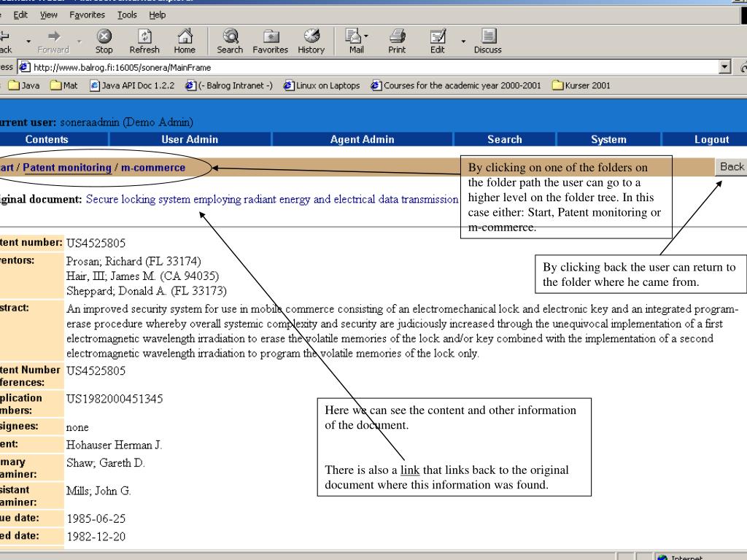This screenshot has width=747, height=560.
Task: Click inventor Hair, III; James M.
Action: [142, 276]
